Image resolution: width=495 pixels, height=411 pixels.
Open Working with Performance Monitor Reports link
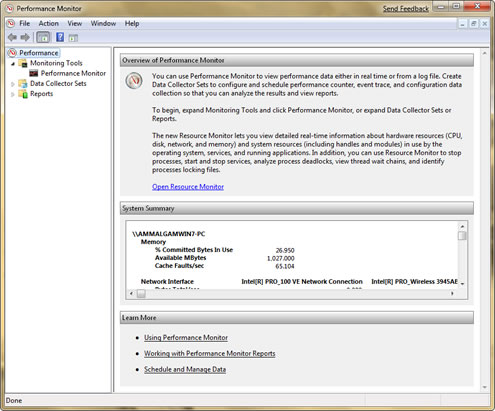coord(210,353)
